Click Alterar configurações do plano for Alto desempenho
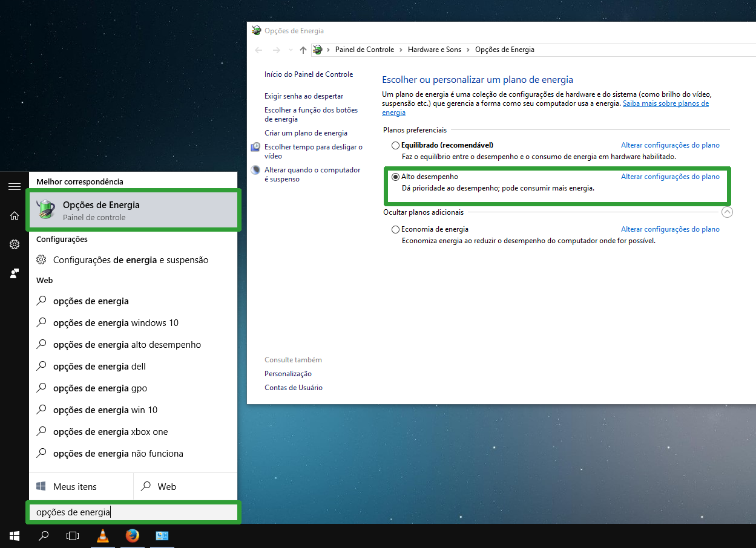This screenshot has width=756, height=548. pos(670,177)
